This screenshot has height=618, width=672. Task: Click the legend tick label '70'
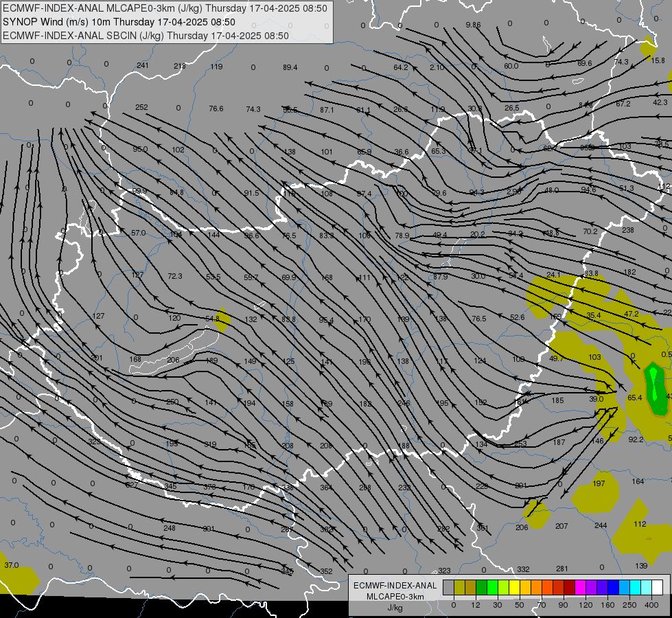point(542,605)
